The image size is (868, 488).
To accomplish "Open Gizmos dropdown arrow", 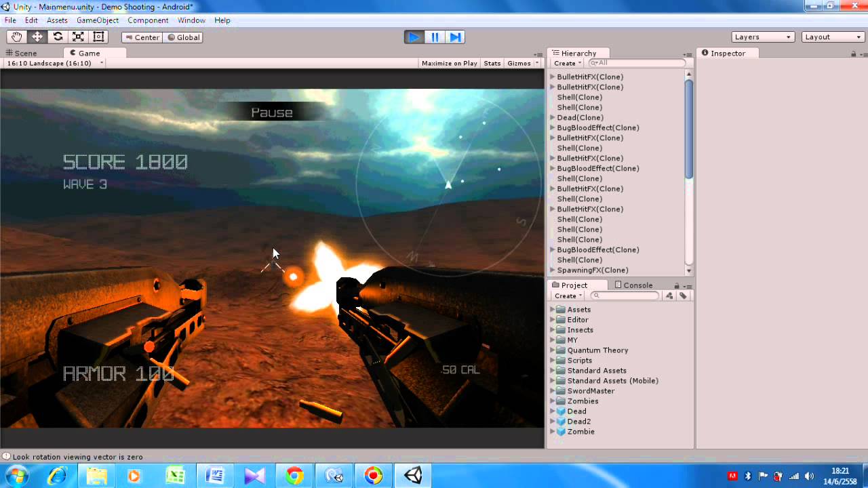I will [x=537, y=63].
